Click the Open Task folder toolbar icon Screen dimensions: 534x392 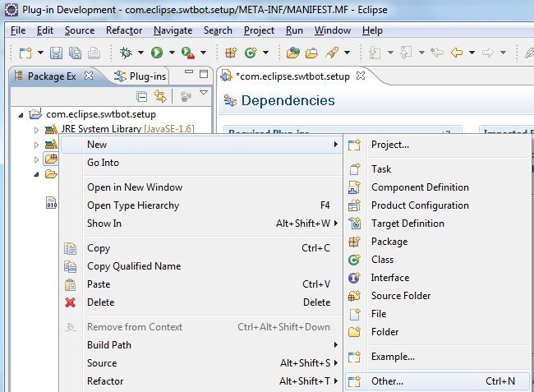coord(311,53)
